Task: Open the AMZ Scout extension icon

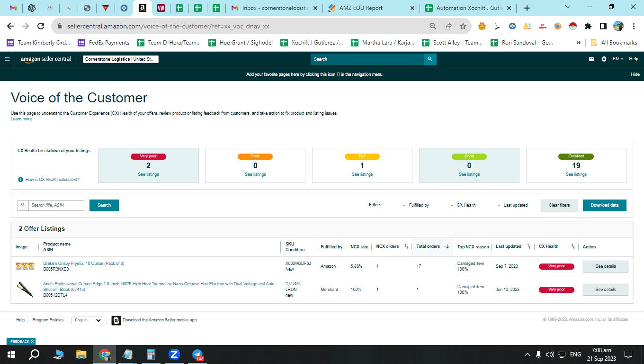Action: tap(528, 27)
